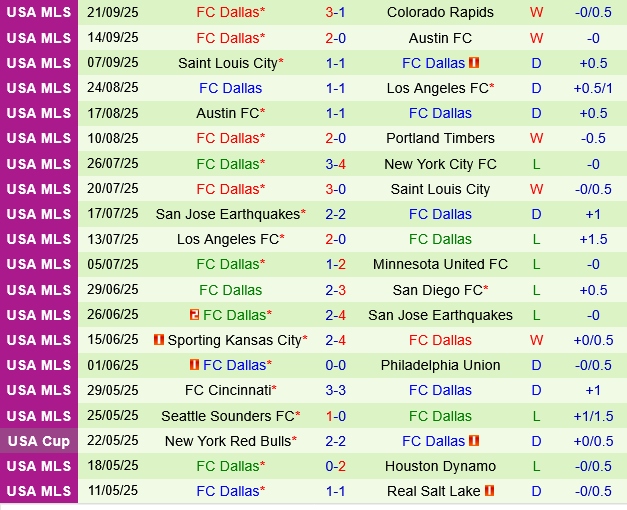
Task: Click the 3-3 score of the Cincinnati match
Action: [336, 390]
